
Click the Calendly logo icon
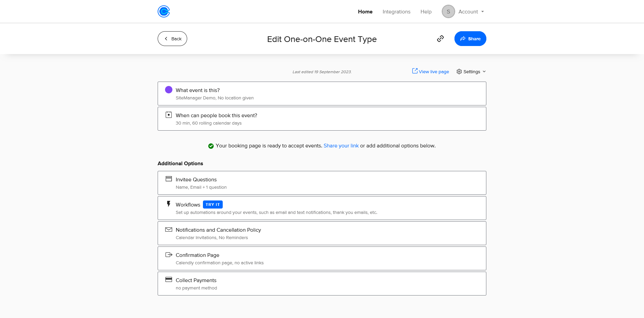point(164,11)
